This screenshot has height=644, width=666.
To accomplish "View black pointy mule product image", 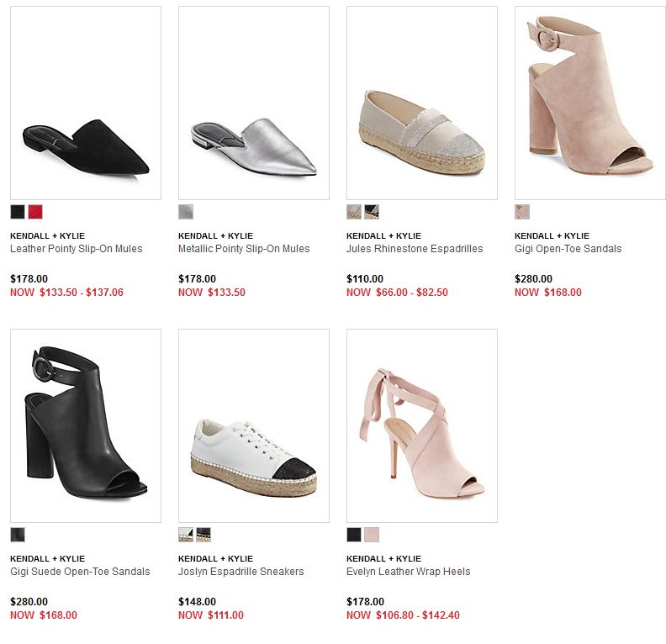I will 86,103.
